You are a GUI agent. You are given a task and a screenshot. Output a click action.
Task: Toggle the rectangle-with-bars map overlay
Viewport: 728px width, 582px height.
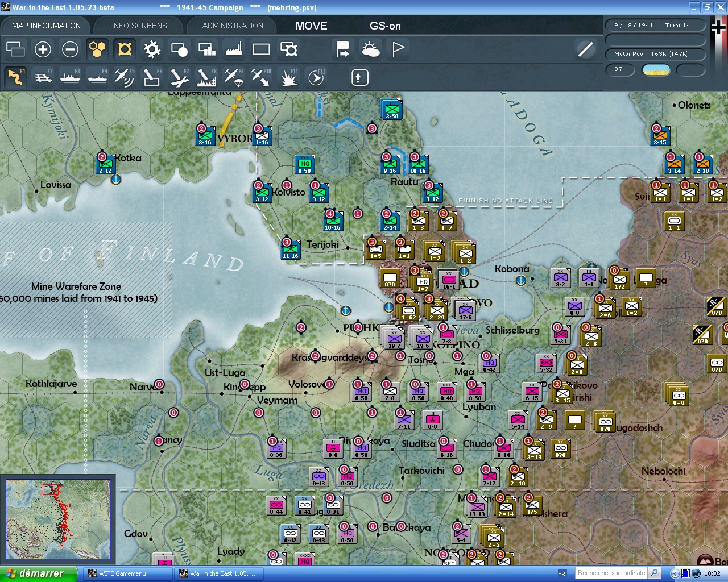(x=206, y=49)
